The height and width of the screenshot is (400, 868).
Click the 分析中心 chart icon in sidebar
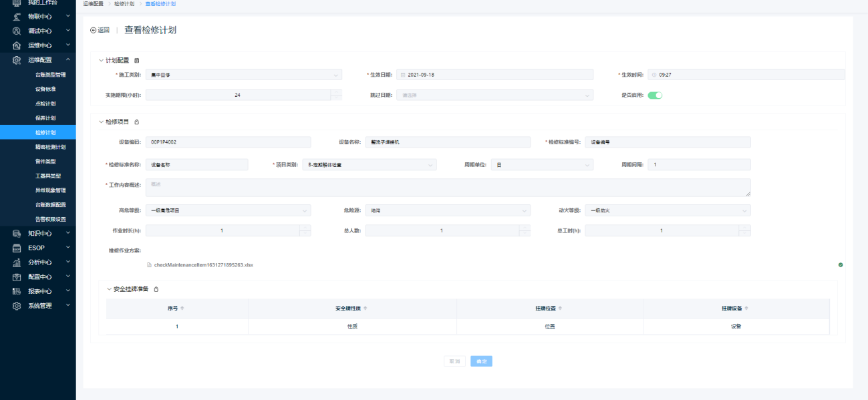point(17,262)
